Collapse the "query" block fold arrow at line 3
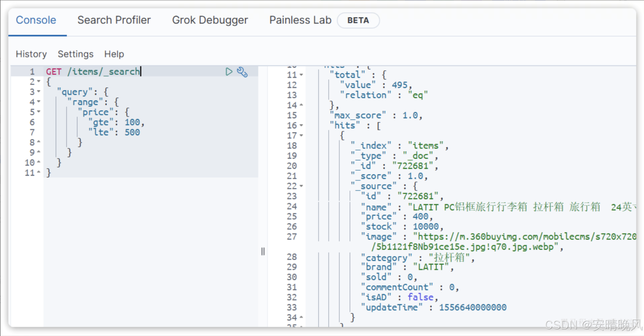The image size is (644, 336). [39, 92]
